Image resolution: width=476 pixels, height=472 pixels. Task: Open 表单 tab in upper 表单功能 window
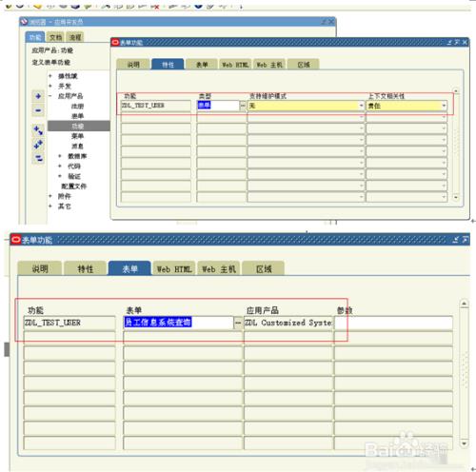202,65
